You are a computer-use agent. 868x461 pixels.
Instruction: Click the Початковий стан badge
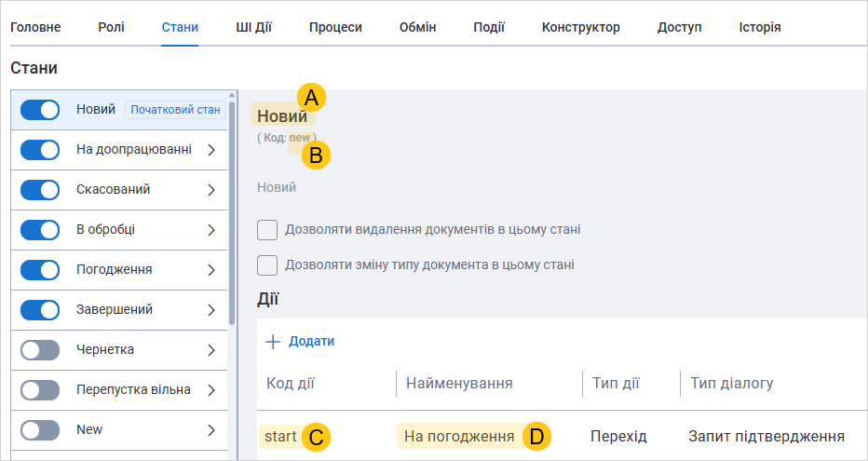[x=175, y=110]
